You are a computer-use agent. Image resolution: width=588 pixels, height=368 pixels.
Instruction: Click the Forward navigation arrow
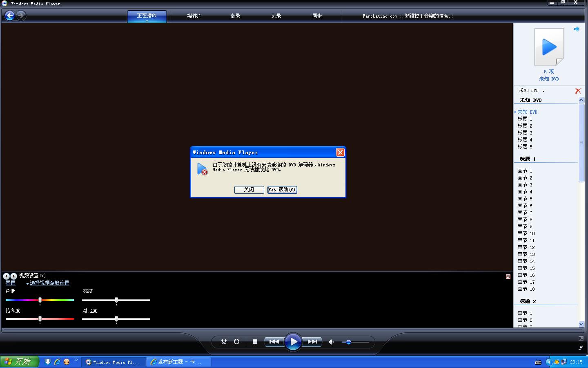(x=21, y=16)
